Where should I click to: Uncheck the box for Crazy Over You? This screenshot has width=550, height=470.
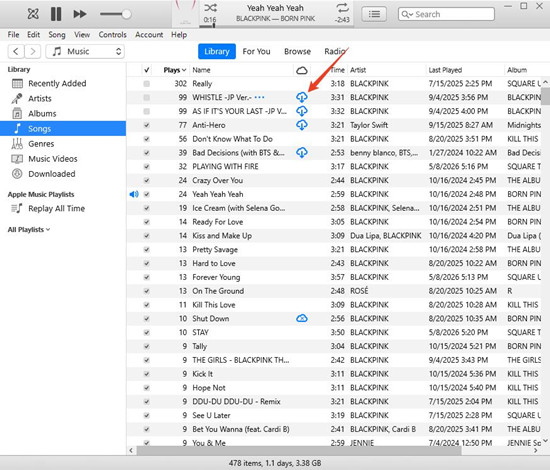[147, 181]
